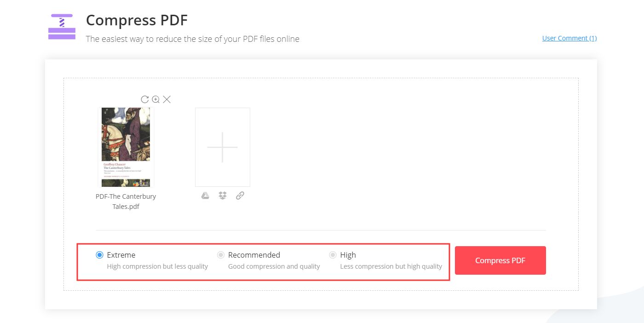Open the magnify preview for the uploaded PDF
Screen dimensions: 644x323
point(156,99)
